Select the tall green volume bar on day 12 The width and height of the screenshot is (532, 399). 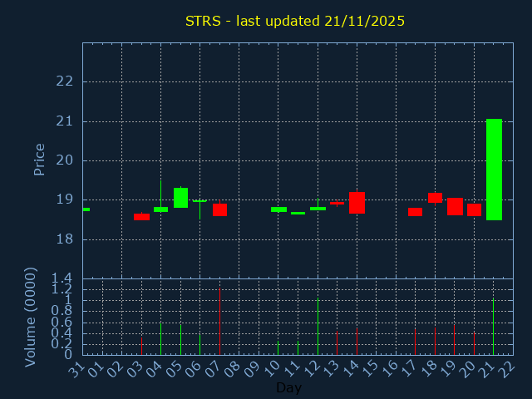[x=318, y=326]
